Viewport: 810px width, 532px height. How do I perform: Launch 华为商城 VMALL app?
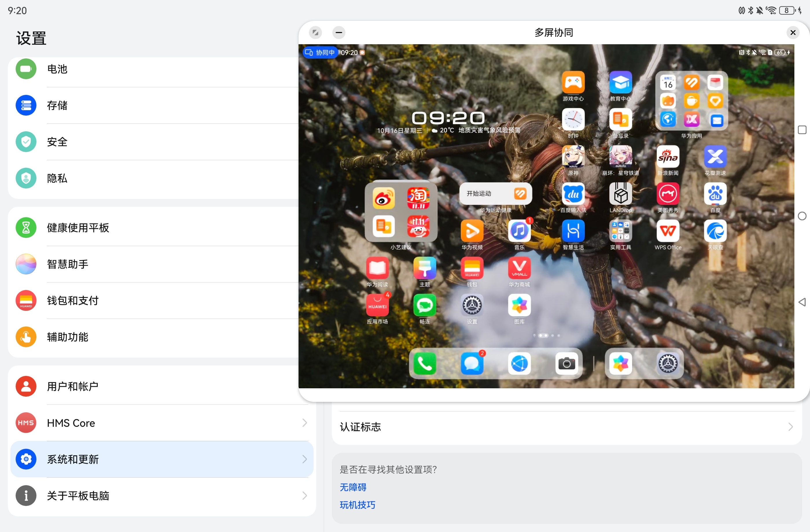click(519, 268)
